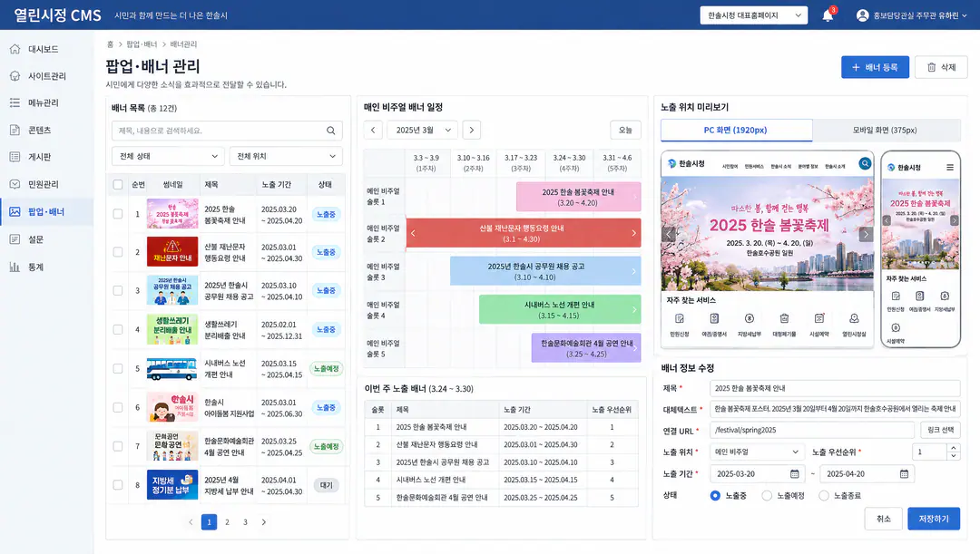Go to next month in schedule

472,130
